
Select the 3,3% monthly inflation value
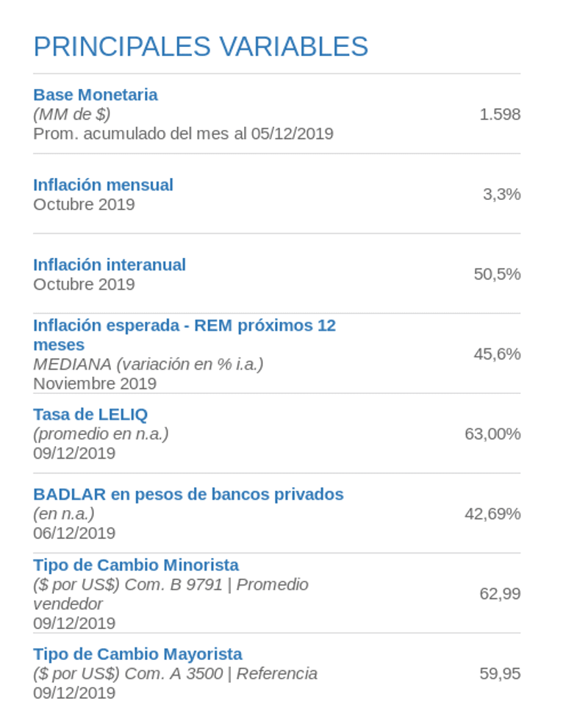pyautogui.click(x=501, y=195)
